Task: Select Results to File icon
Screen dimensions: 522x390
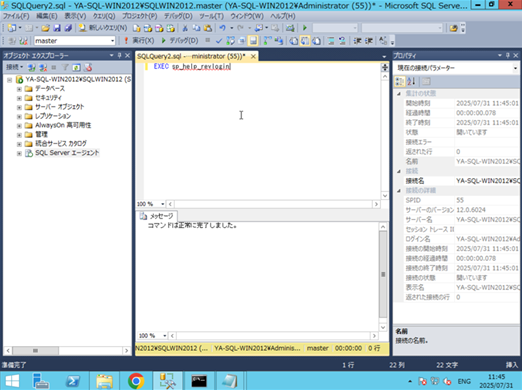Action: pyautogui.click(x=316, y=41)
